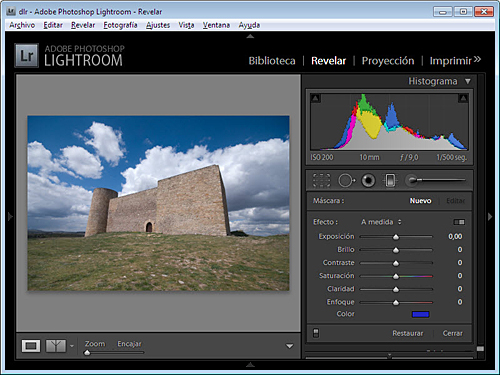Show more modules with double chevron
The image size is (500, 375).
click(x=477, y=59)
